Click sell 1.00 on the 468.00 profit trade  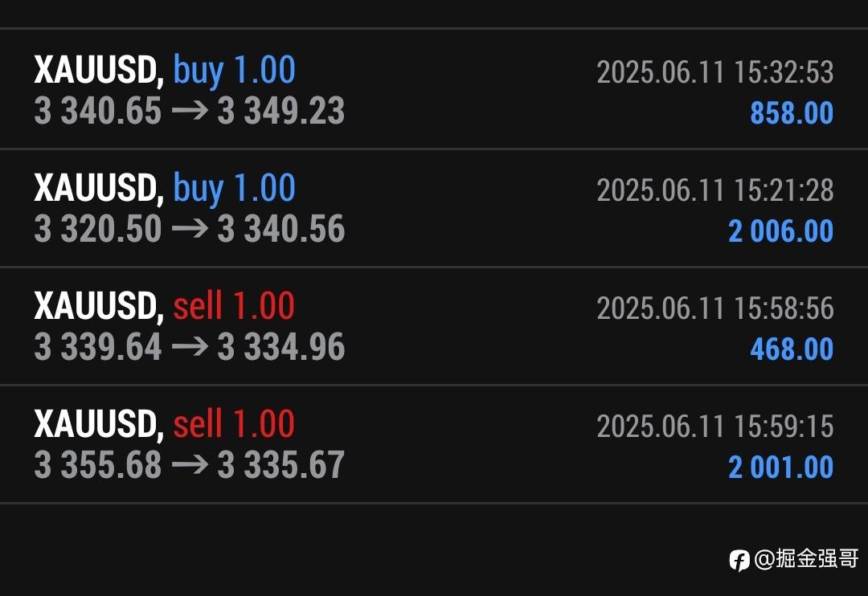pos(234,307)
